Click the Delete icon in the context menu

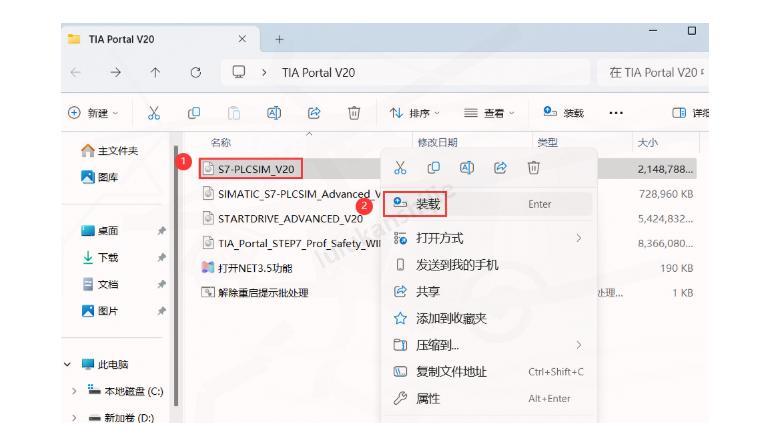pyautogui.click(x=533, y=168)
